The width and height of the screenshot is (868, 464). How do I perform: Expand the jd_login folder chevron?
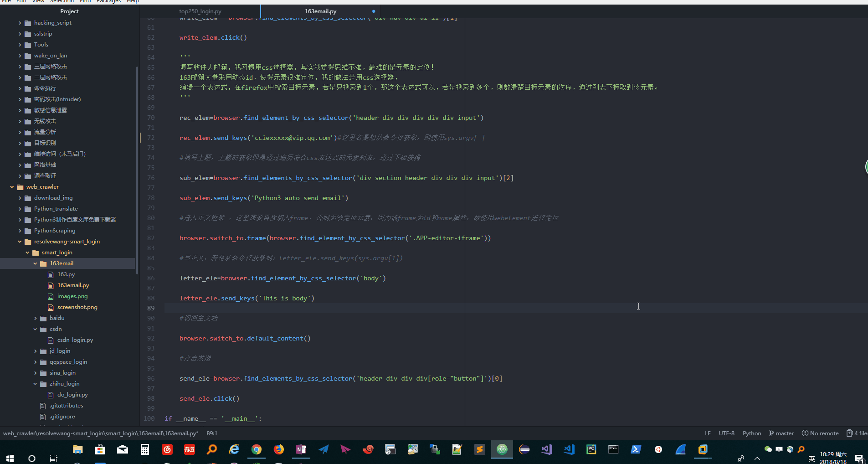[x=36, y=351]
